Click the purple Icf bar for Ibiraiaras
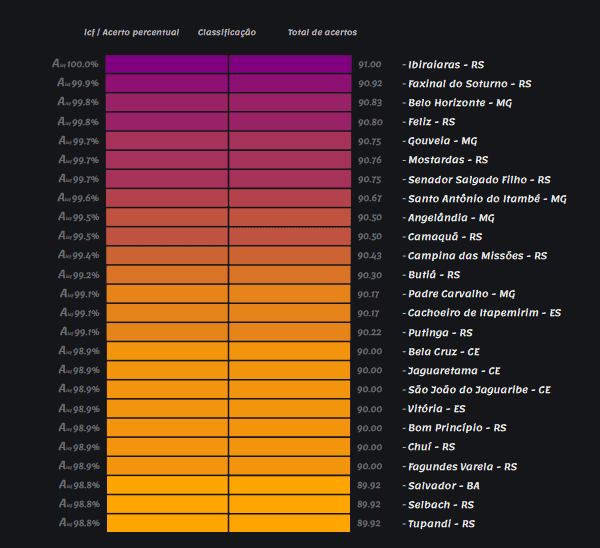600x548 pixels. click(167, 64)
